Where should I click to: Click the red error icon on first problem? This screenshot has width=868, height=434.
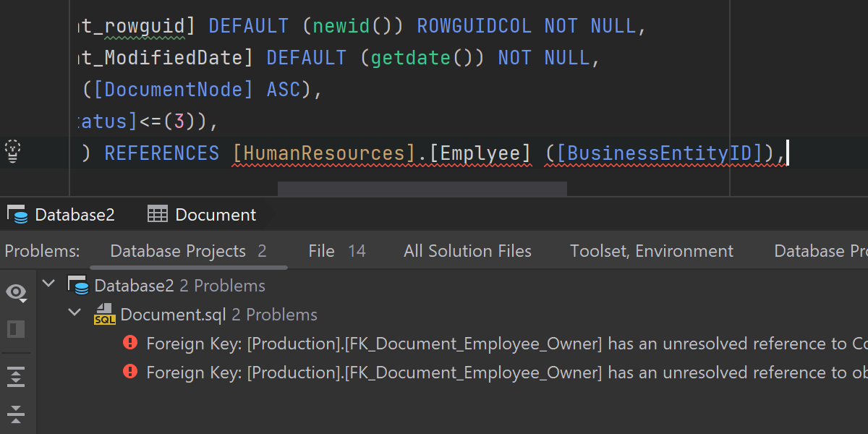(130, 343)
